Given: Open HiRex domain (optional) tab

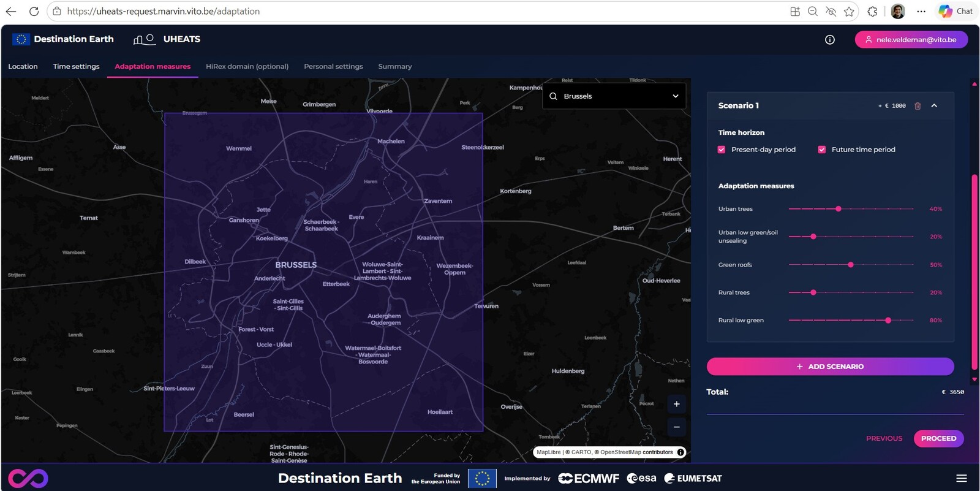Looking at the screenshot, I should point(247,66).
